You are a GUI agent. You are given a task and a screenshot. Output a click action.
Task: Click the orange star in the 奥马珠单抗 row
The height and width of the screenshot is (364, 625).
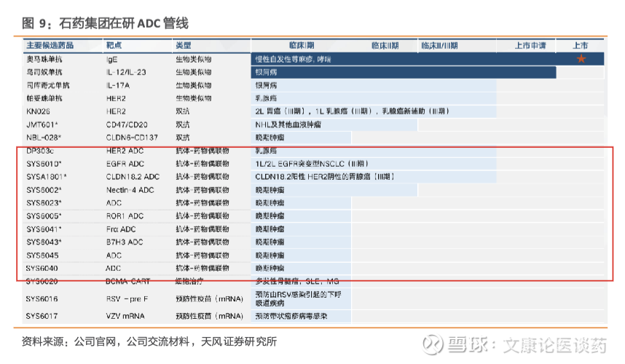pyautogui.click(x=581, y=59)
